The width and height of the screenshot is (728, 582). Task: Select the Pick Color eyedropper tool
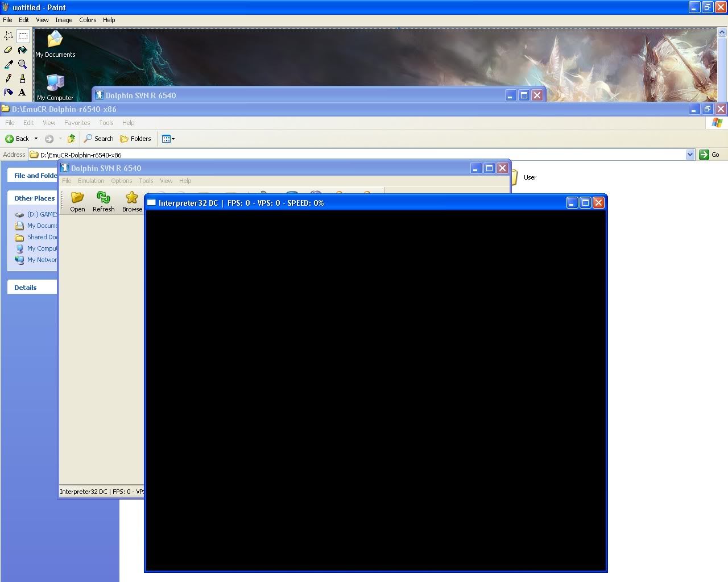(9, 64)
